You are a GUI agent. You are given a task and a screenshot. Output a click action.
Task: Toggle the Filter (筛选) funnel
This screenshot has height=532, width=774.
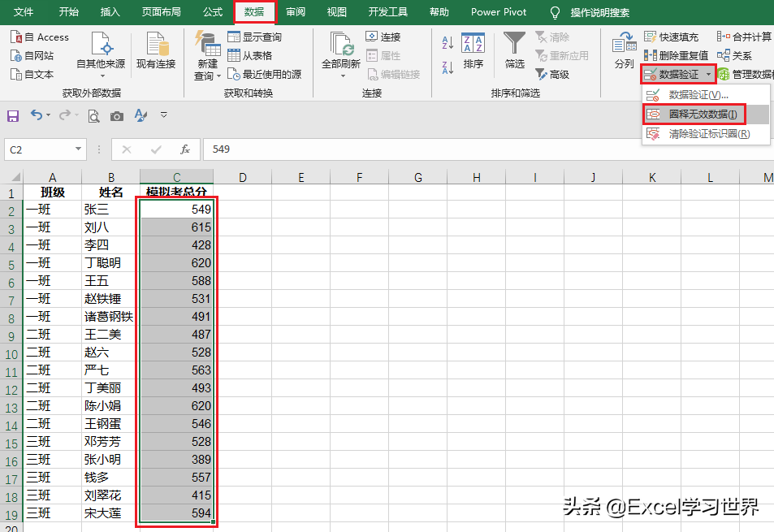[514, 50]
